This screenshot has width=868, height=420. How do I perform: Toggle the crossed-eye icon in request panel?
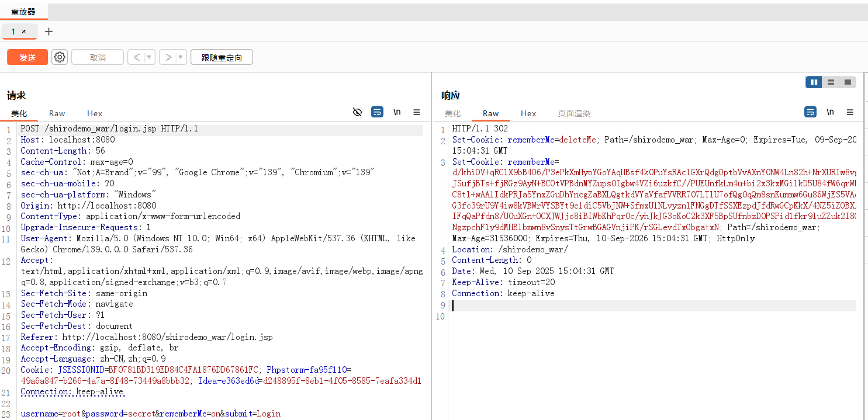tap(358, 112)
